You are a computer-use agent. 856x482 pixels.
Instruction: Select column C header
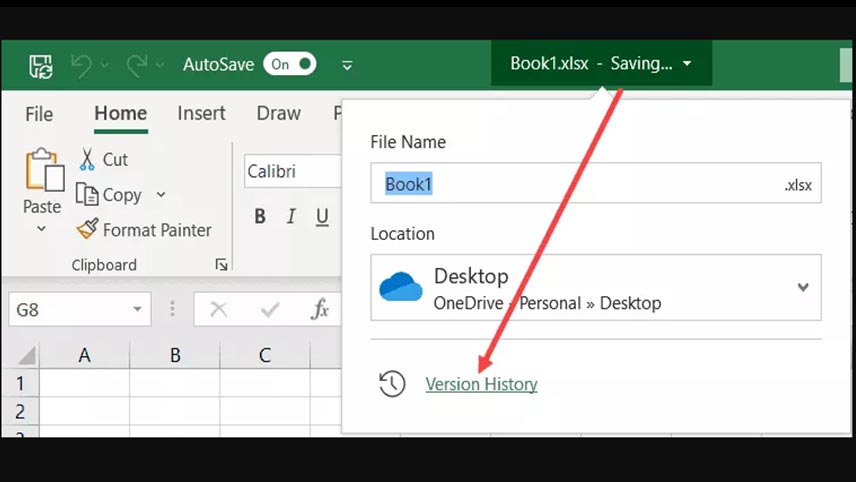(x=265, y=355)
